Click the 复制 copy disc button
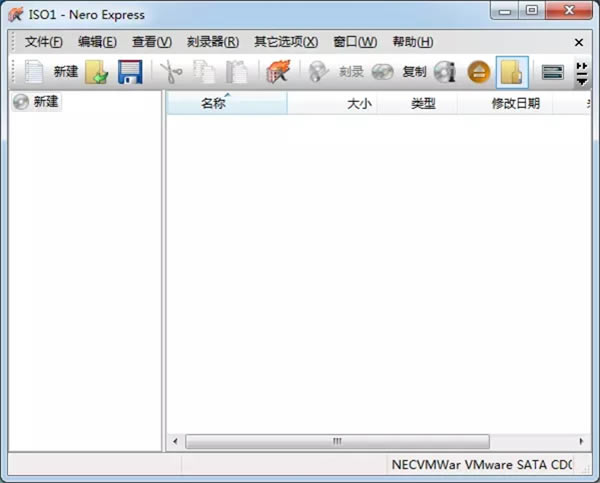Viewport: 600px width, 483px height. click(x=400, y=72)
